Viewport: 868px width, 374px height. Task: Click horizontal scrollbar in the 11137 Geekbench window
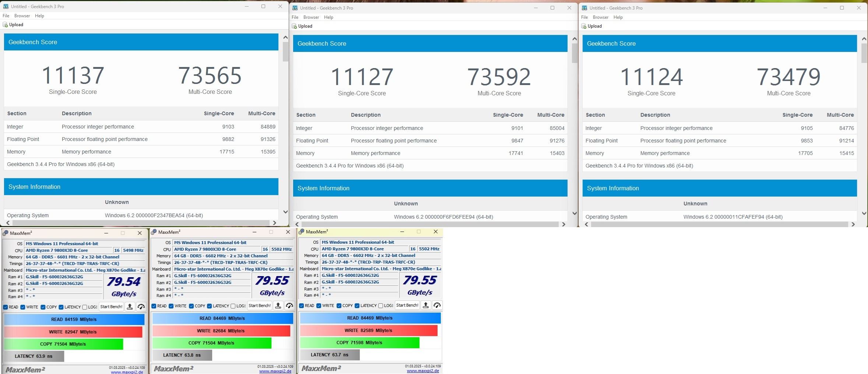[x=141, y=223]
